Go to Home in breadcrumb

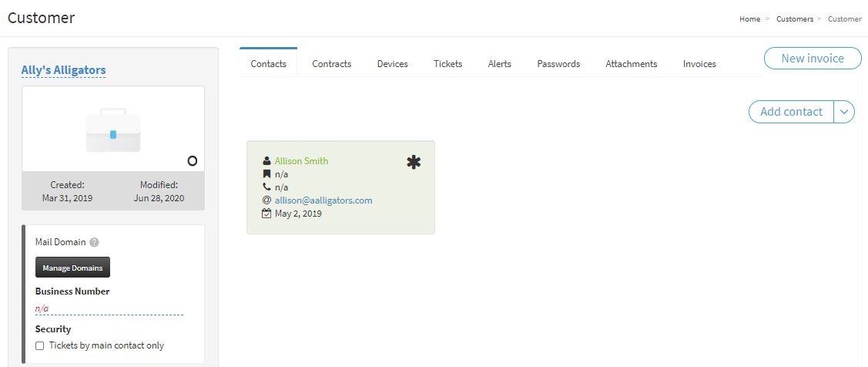point(749,19)
